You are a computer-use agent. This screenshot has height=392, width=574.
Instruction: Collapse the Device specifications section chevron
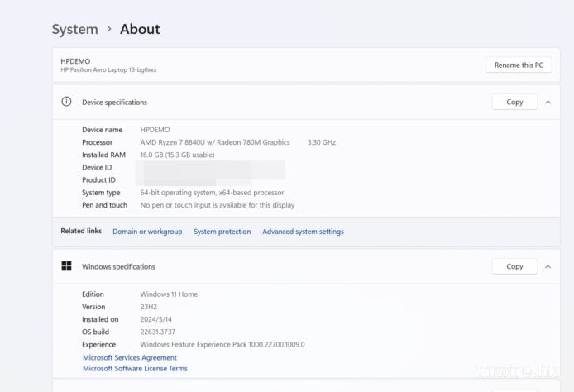pyautogui.click(x=548, y=103)
